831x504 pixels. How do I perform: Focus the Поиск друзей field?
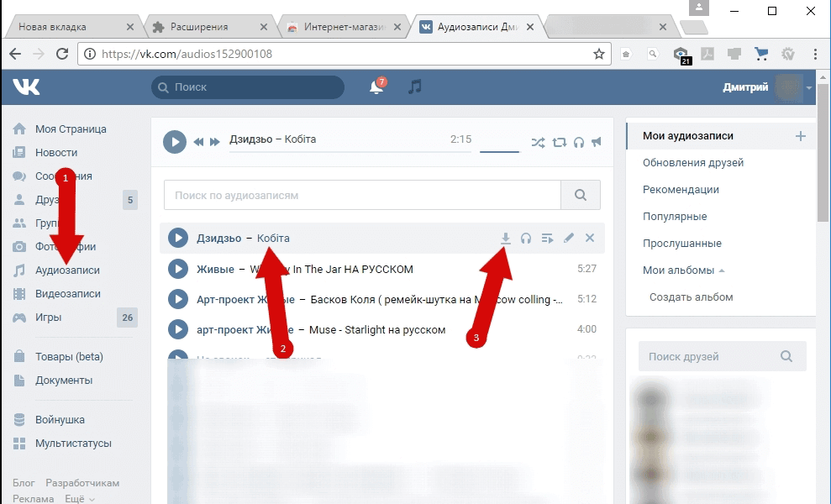722,356
